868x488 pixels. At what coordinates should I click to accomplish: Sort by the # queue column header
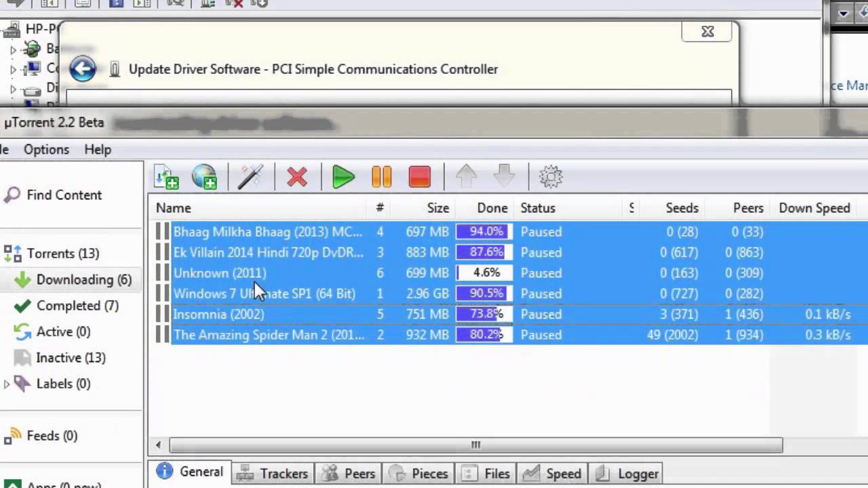pyautogui.click(x=380, y=208)
